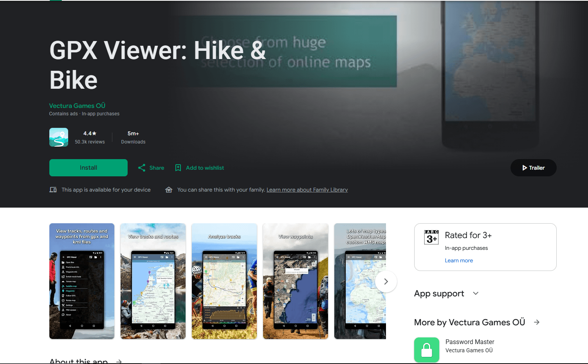Click the GPX Viewer app icon
The width and height of the screenshot is (588, 364).
click(x=59, y=137)
